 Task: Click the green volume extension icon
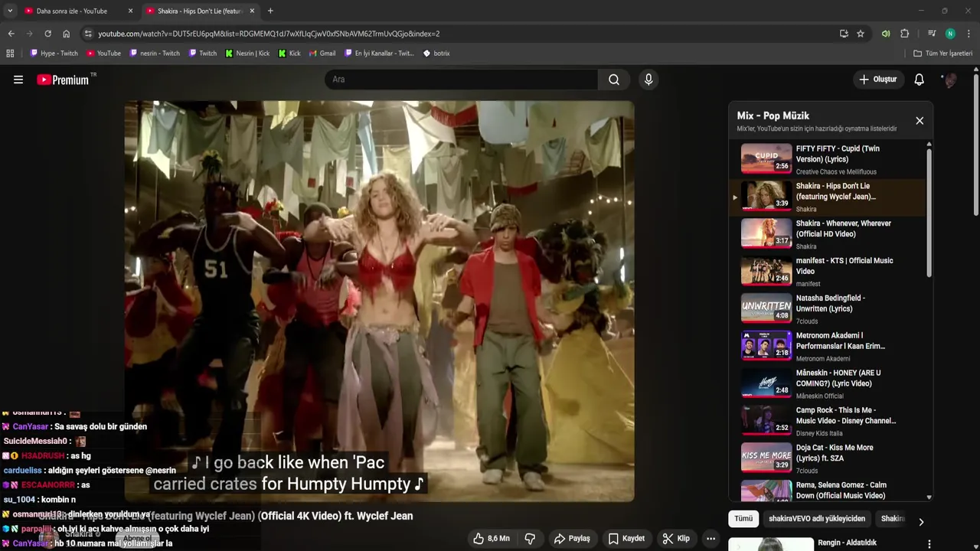click(x=886, y=34)
